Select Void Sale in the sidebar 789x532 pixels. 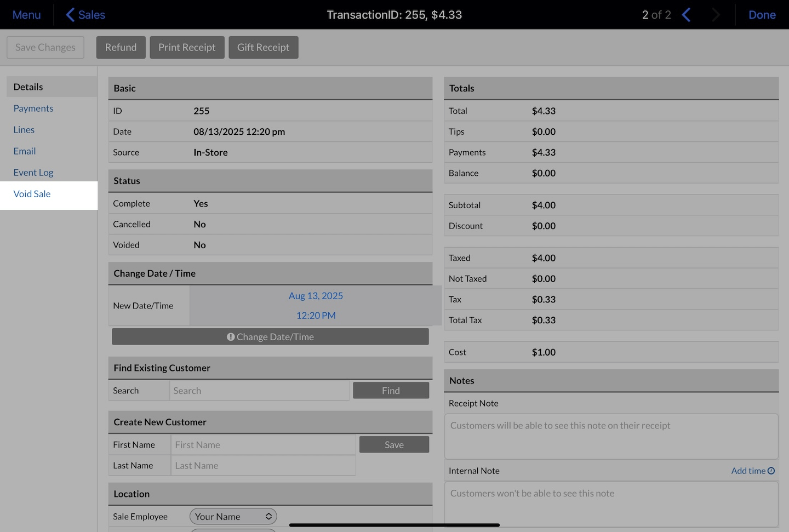click(32, 194)
